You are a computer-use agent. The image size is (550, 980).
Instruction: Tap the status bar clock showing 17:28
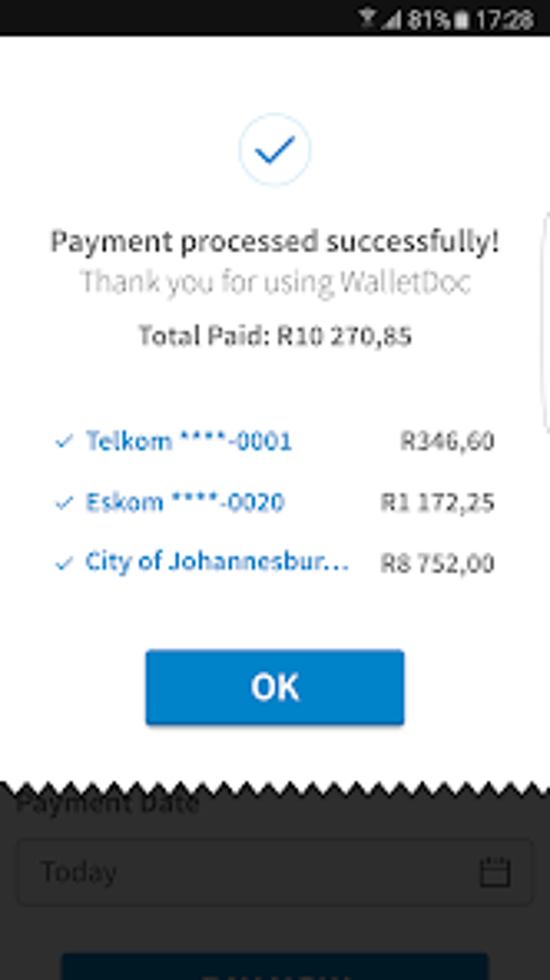point(505,20)
